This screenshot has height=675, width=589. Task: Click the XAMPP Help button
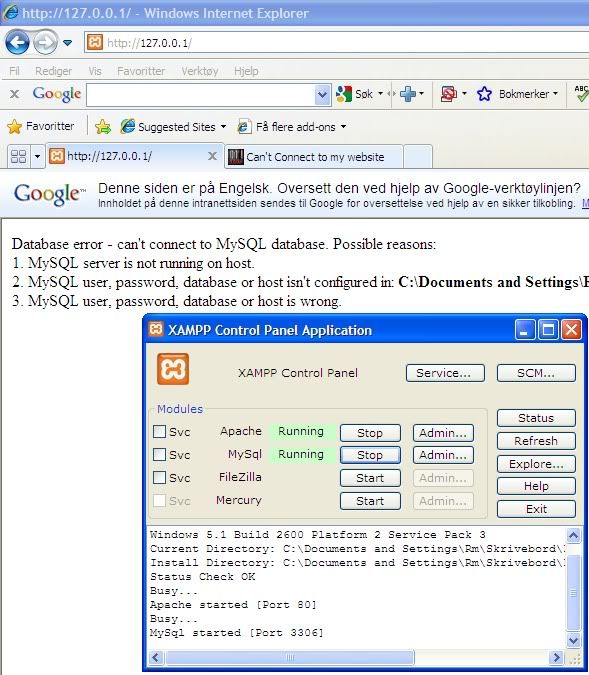536,486
